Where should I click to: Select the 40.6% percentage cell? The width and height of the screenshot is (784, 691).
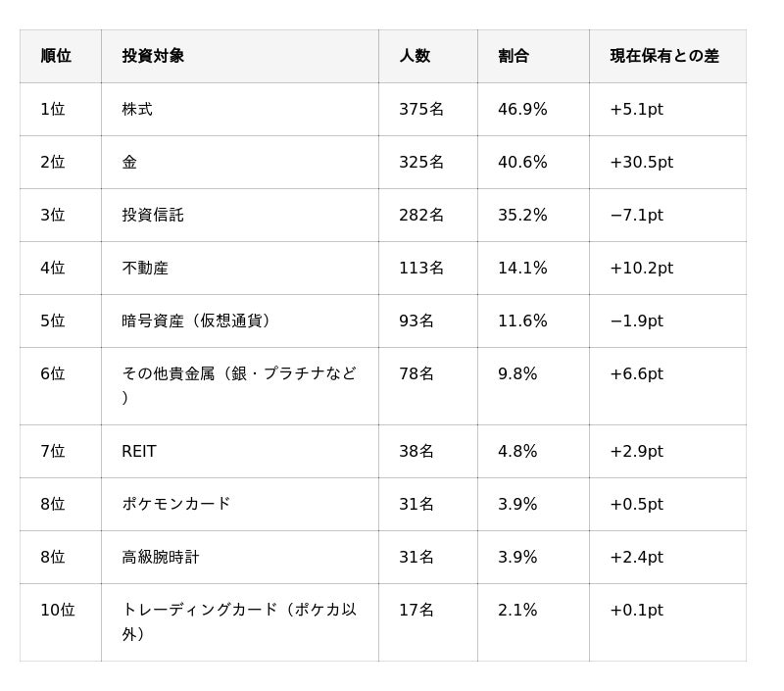coord(522,162)
